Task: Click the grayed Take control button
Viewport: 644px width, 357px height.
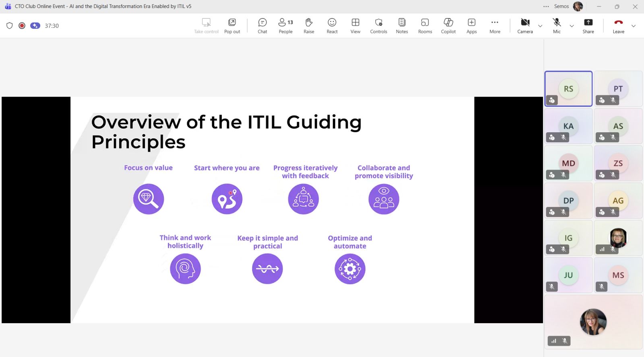Action: click(x=206, y=26)
